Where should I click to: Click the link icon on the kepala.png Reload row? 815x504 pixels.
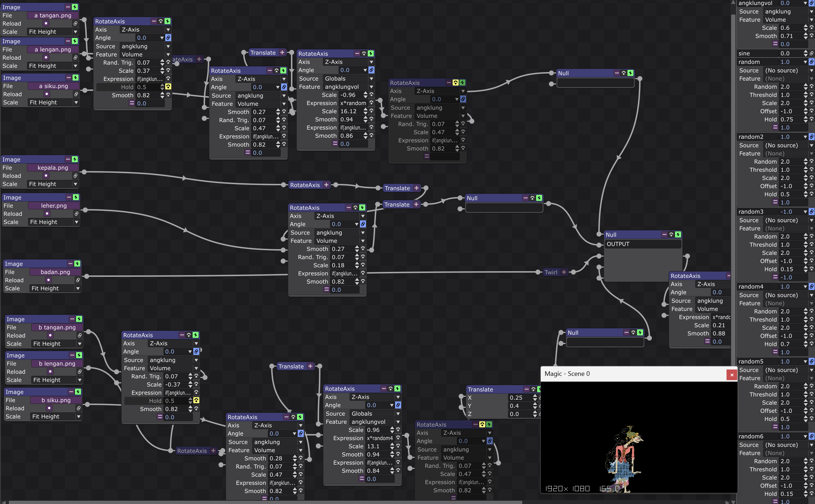[x=75, y=176]
